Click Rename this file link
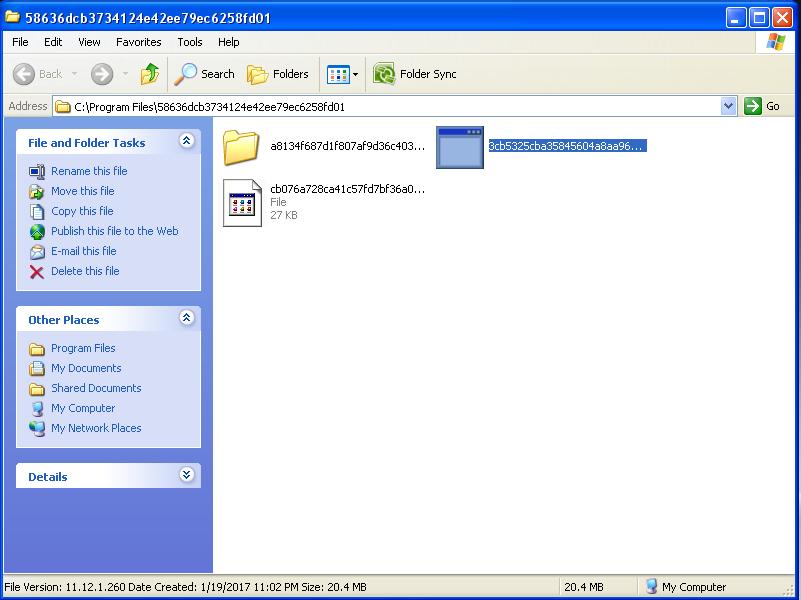This screenshot has width=801, height=600. coord(89,171)
